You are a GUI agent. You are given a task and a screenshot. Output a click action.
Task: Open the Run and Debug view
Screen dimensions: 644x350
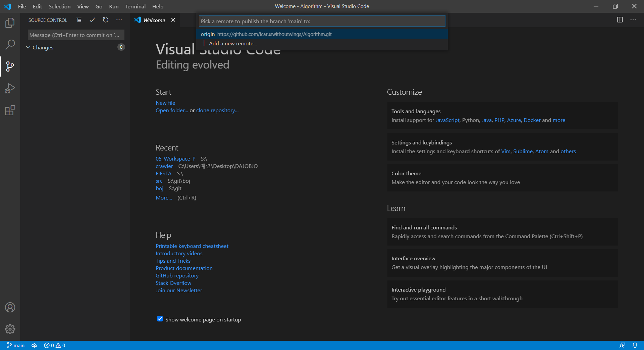pyautogui.click(x=10, y=88)
